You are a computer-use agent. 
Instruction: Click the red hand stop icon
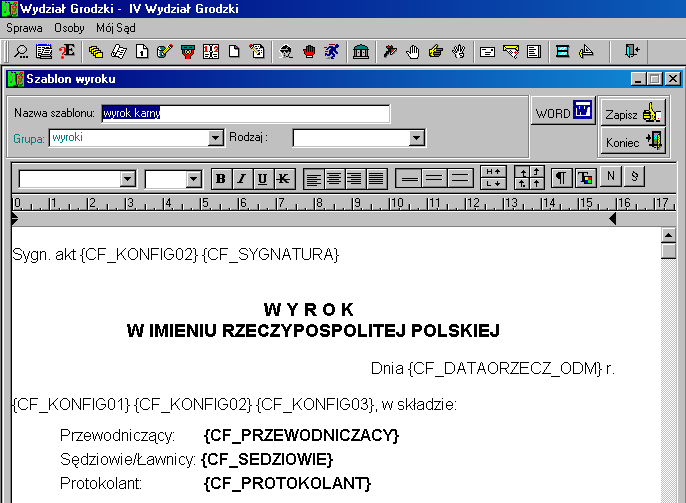(309, 52)
